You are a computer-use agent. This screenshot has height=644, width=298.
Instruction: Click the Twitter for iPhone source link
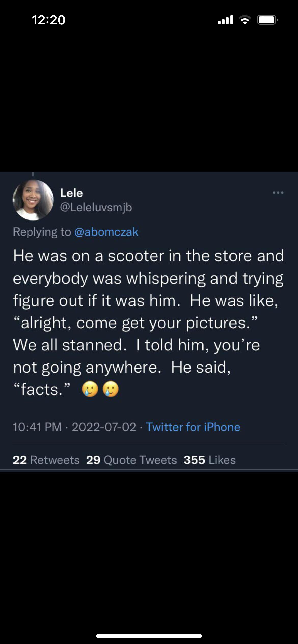[193, 427]
